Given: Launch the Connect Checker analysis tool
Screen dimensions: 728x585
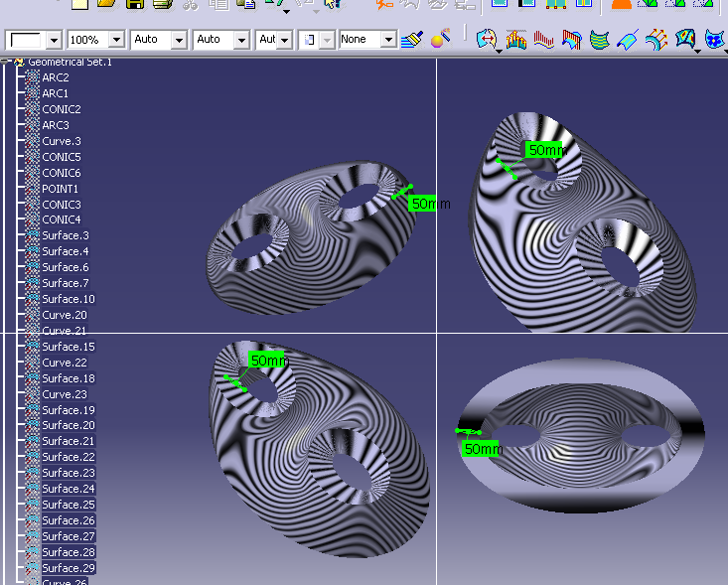Looking at the screenshot, I should pyautogui.click(x=486, y=40).
